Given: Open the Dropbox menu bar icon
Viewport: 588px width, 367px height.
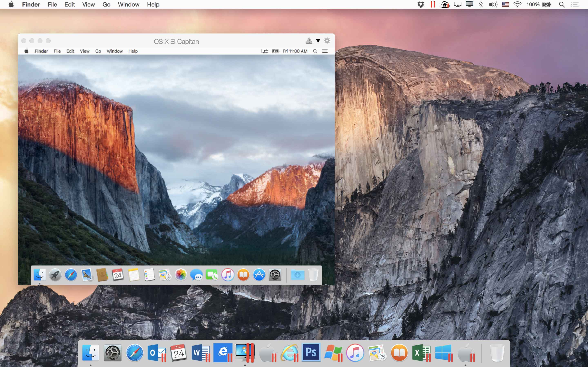Looking at the screenshot, I should [421, 4].
